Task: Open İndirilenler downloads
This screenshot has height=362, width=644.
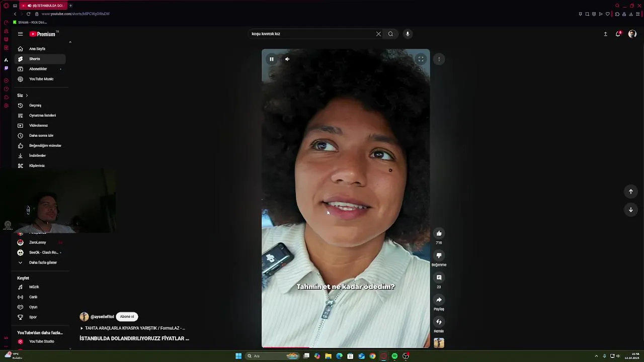Action: (39, 156)
